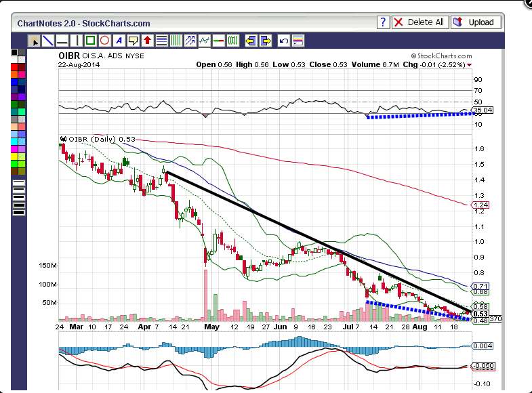
Task: Set the second-thickest line width option
Action: click(x=19, y=205)
